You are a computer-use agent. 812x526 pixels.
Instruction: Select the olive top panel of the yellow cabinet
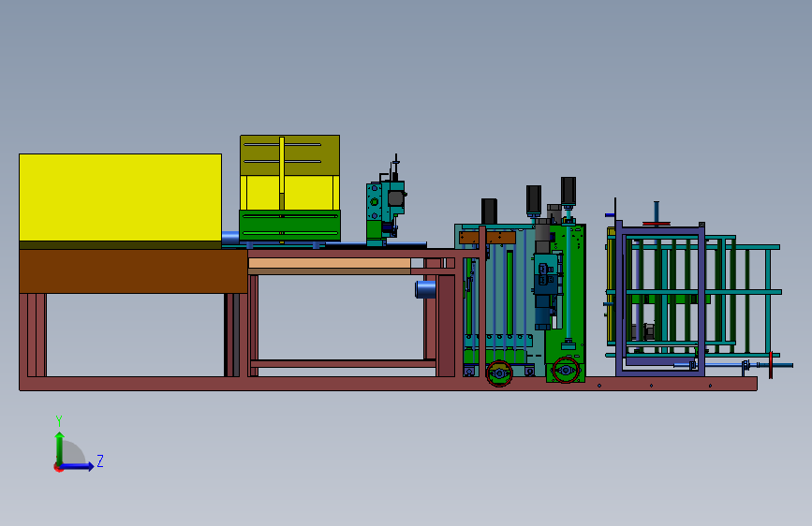pyautogui.click(x=289, y=155)
